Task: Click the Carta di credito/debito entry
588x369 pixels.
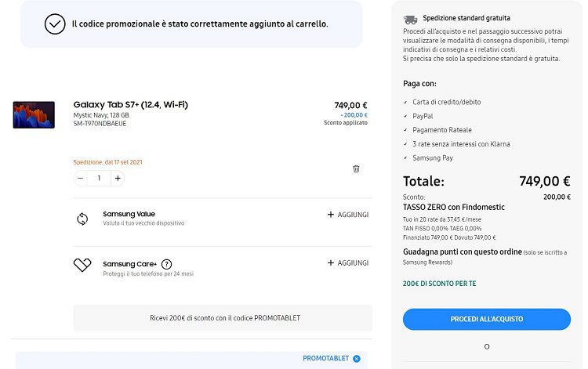Action: click(447, 102)
